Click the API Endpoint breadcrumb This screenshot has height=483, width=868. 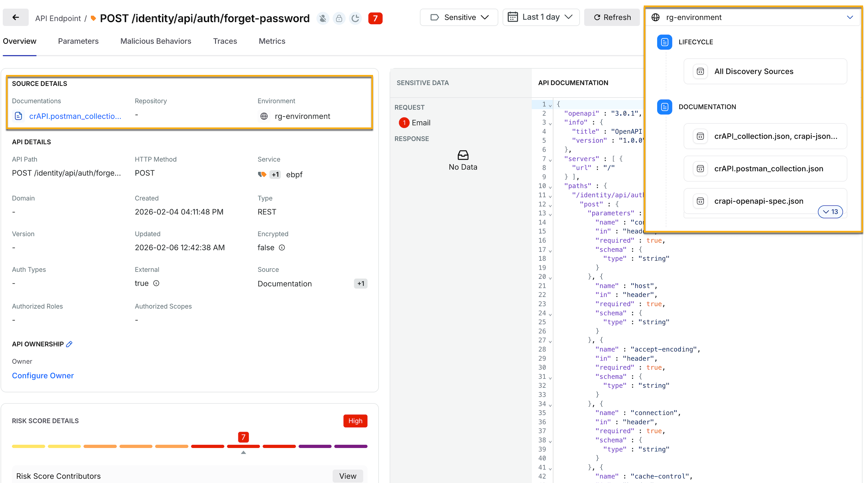pyautogui.click(x=58, y=18)
